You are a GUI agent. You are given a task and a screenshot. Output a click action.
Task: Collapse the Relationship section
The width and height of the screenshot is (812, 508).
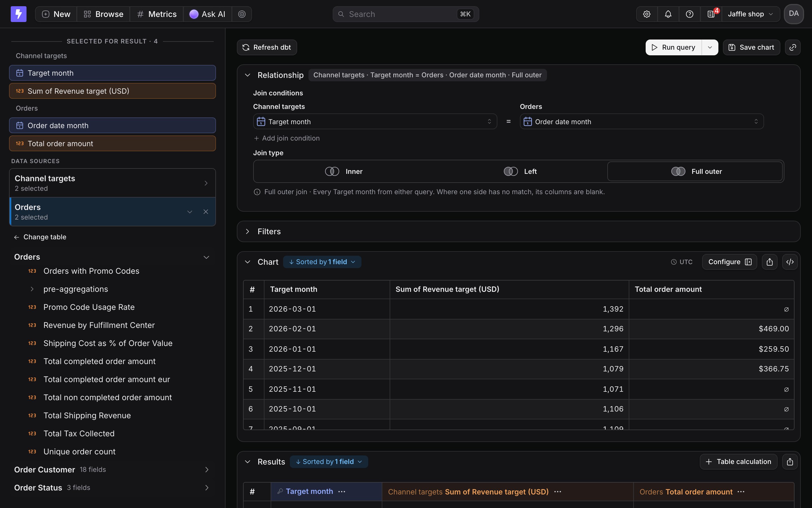(x=247, y=75)
